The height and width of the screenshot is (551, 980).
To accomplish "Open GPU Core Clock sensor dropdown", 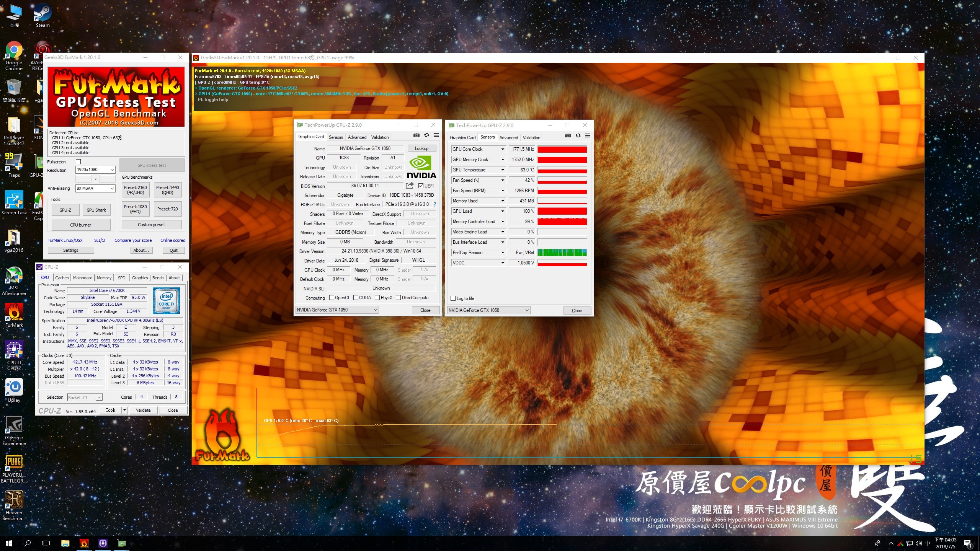I will pyautogui.click(x=503, y=149).
